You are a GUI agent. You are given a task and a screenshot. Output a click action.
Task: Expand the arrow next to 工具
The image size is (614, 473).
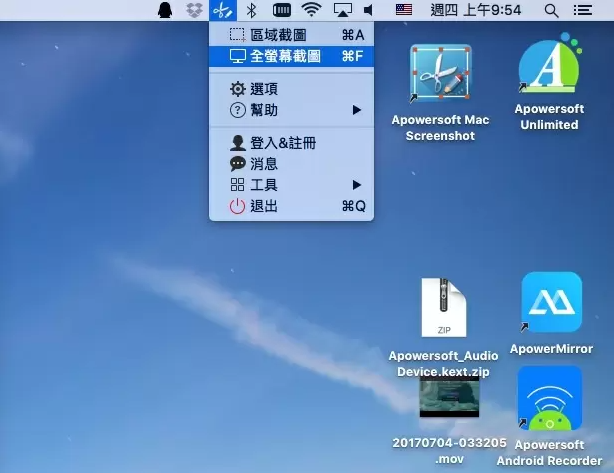click(x=356, y=185)
